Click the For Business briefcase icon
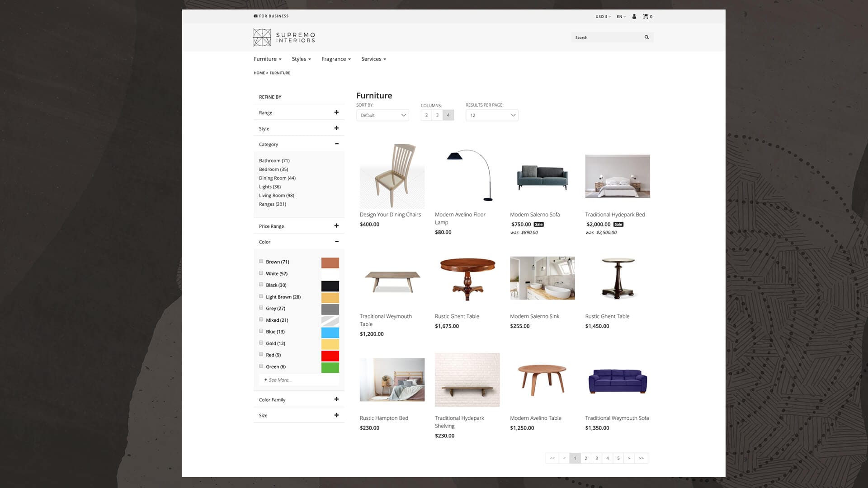 click(x=255, y=16)
